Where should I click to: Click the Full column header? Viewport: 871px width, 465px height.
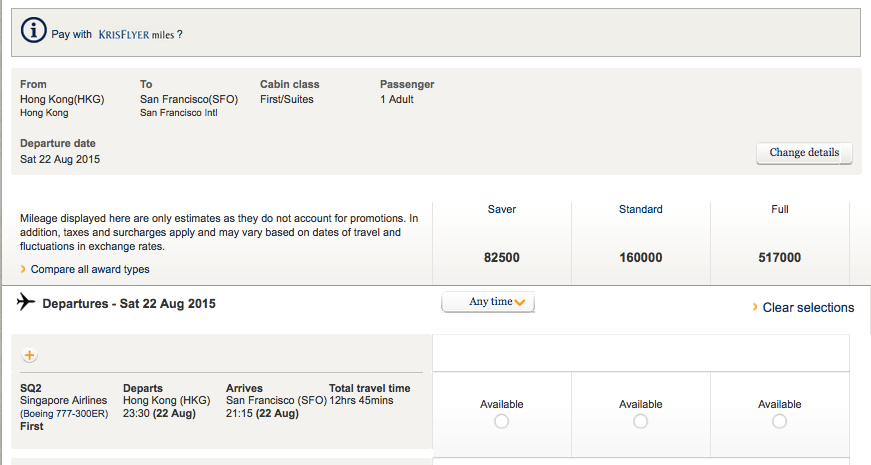coord(779,209)
